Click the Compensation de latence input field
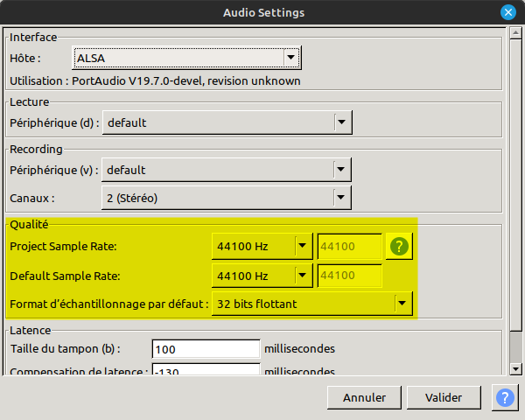This screenshot has width=525, height=420. click(206, 371)
